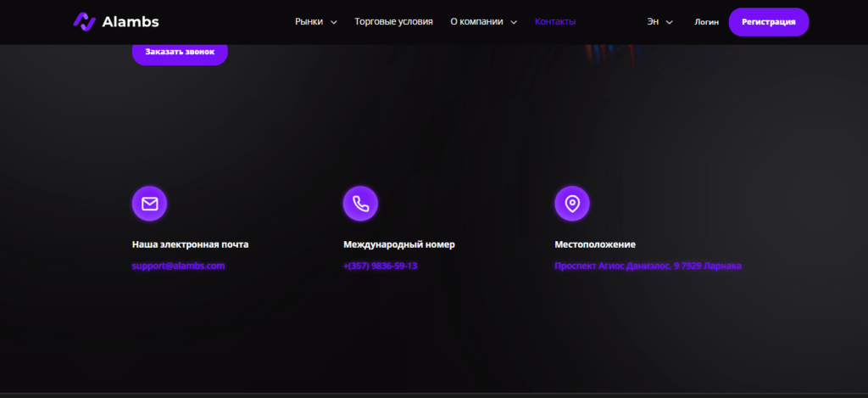Click the Логин link
Image resolution: width=868 pixels, height=398 pixels.
(707, 22)
